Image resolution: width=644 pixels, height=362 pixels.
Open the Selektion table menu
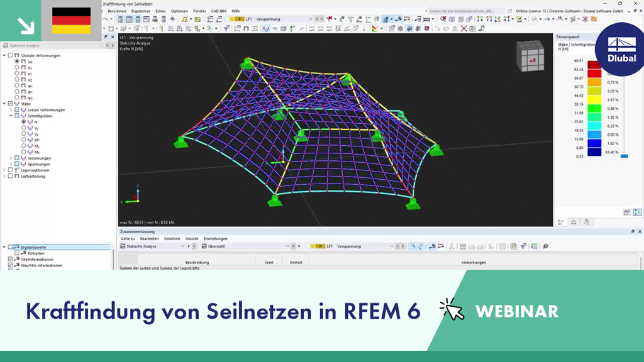point(172,238)
